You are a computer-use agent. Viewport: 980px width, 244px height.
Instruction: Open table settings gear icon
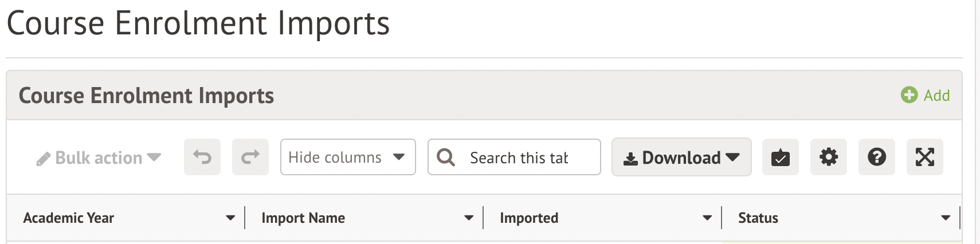[828, 157]
